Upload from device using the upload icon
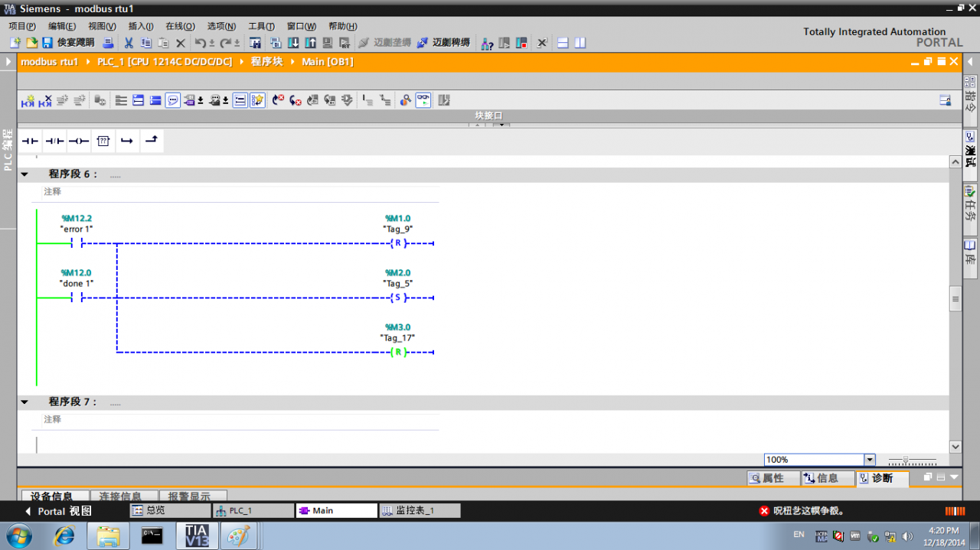 [311, 43]
